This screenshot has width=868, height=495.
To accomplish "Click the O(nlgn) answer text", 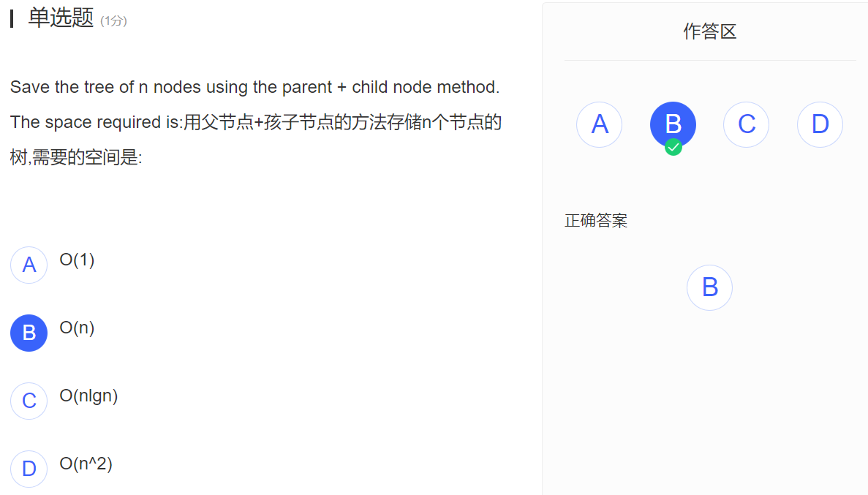I will click(88, 396).
